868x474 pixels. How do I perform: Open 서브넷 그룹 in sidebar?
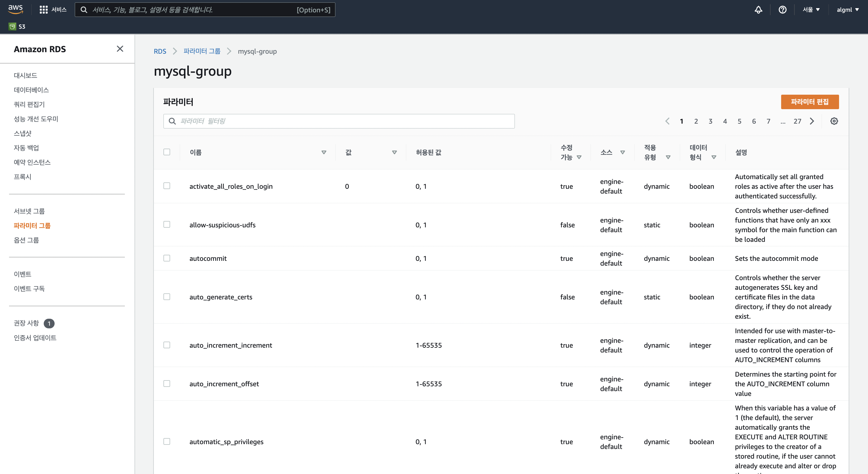point(29,211)
